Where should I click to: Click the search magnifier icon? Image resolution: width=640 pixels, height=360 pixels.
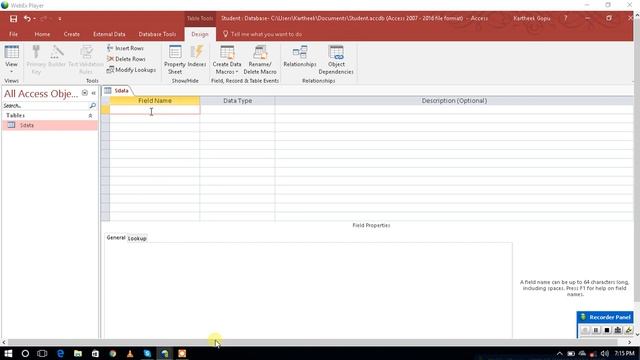93,106
